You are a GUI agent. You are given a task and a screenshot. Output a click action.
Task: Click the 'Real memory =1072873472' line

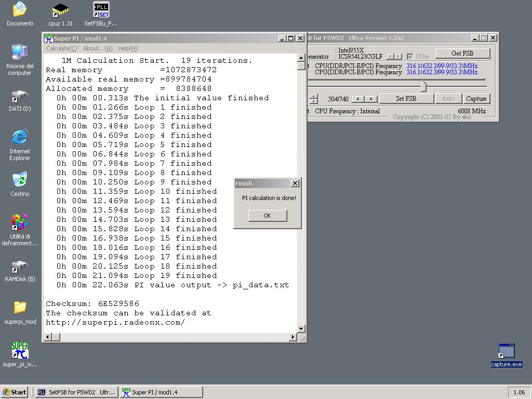[131, 70]
